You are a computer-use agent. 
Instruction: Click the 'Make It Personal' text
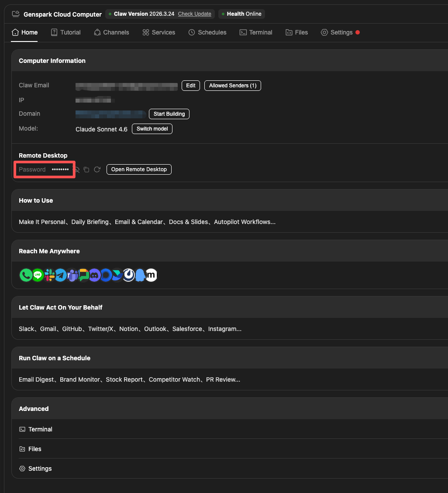(x=42, y=222)
